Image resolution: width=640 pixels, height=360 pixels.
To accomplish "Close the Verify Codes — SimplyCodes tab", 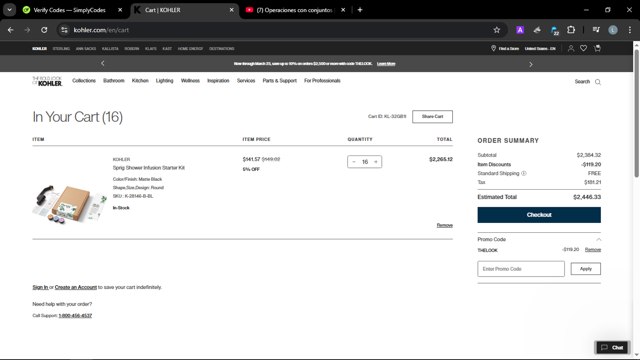I will click(120, 10).
